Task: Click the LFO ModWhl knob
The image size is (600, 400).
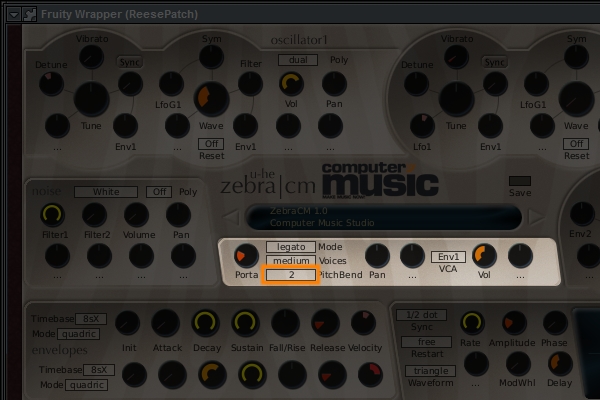Action: (x=518, y=364)
